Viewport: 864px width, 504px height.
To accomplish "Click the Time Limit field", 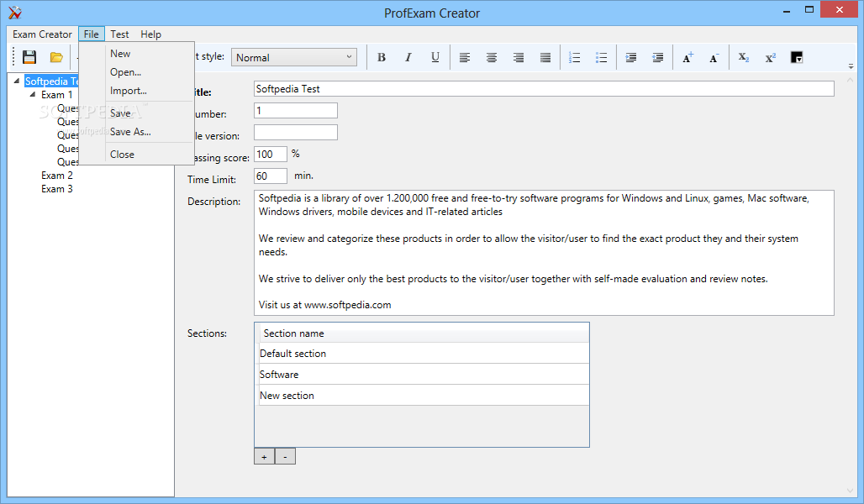I will (271, 176).
